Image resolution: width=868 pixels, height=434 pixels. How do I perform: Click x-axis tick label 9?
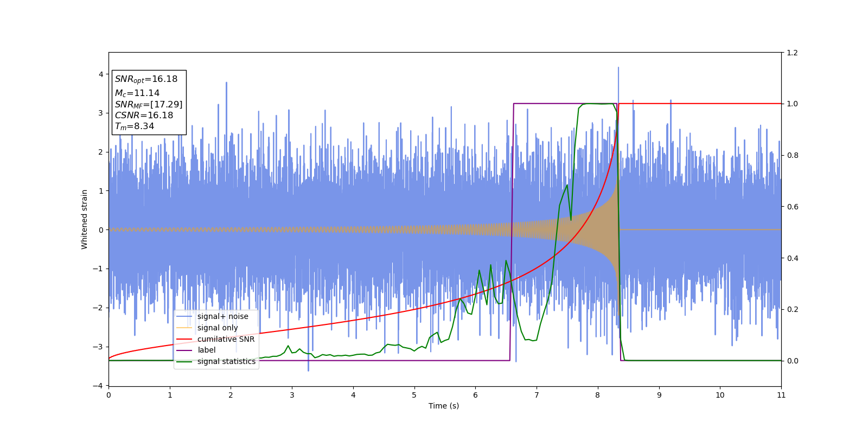[x=659, y=395]
